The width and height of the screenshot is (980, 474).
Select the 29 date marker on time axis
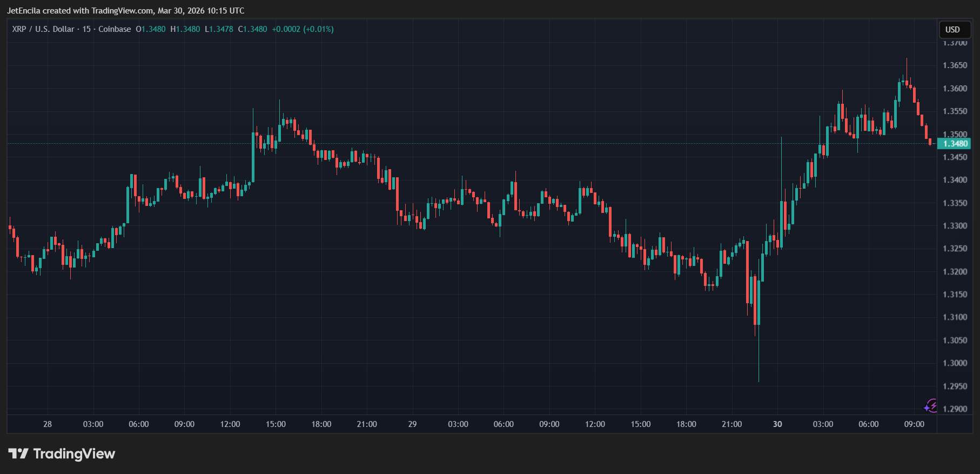pos(412,424)
